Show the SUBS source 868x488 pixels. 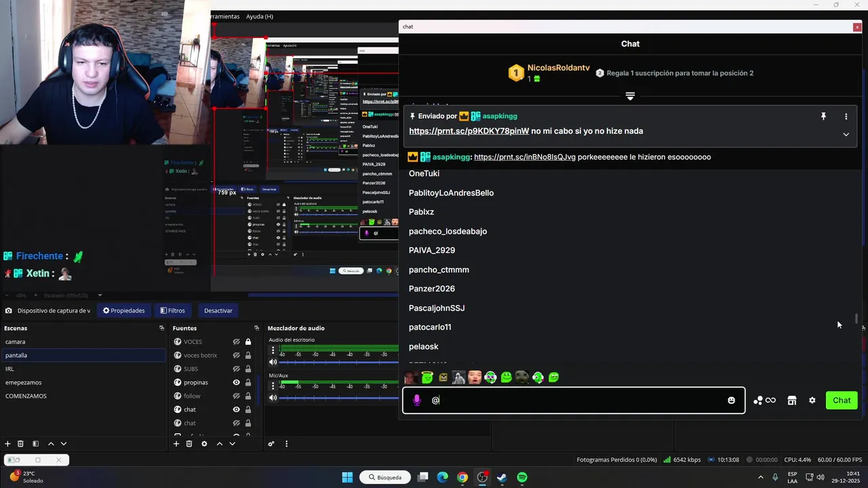[236, 369]
